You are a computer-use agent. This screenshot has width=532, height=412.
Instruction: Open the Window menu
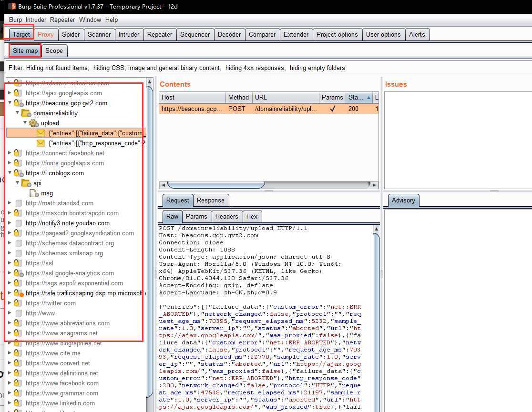(90, 20)
